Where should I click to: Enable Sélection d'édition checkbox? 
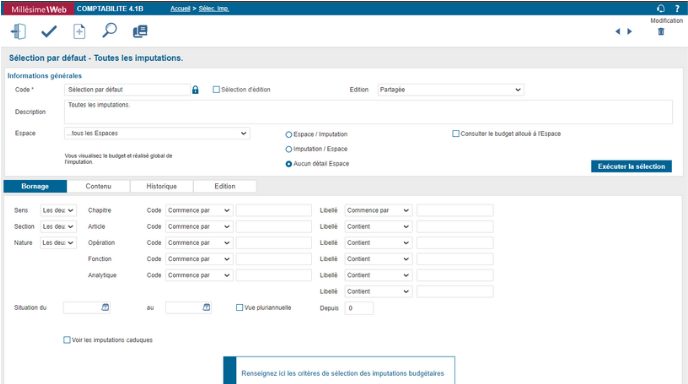[x=216, y=90]
